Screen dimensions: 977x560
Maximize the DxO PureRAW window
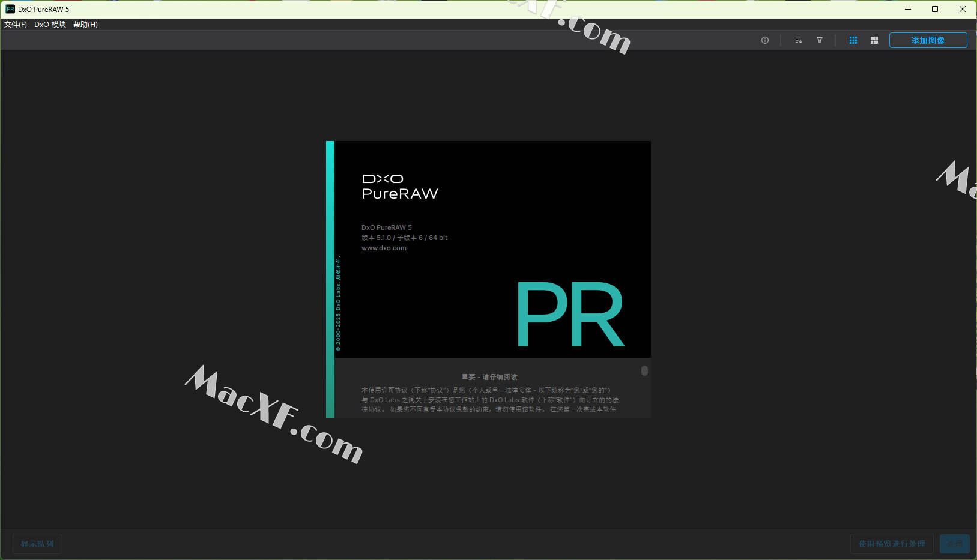(x=935, y=9)
